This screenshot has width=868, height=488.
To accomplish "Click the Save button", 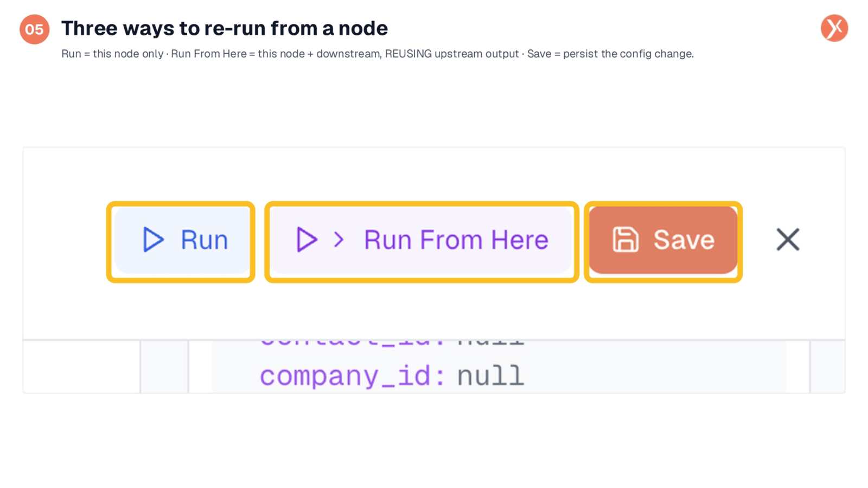I will click(x=663, y=240).
